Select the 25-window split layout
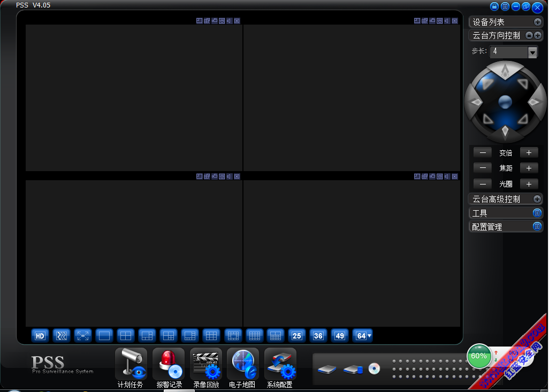The height and width of the screenshot is (392, 549). [x=297, y=336]
